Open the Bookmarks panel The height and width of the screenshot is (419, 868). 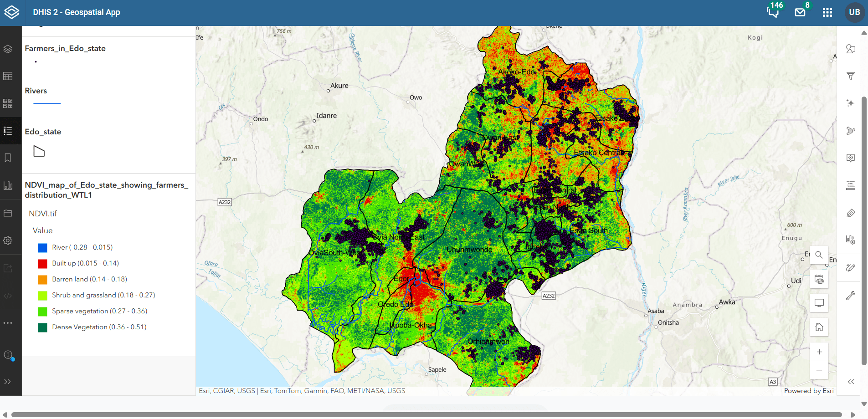[8, 158]
